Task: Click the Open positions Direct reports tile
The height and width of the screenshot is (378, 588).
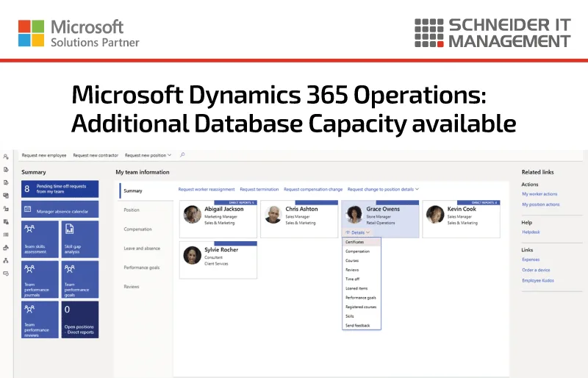Action: 80,319
